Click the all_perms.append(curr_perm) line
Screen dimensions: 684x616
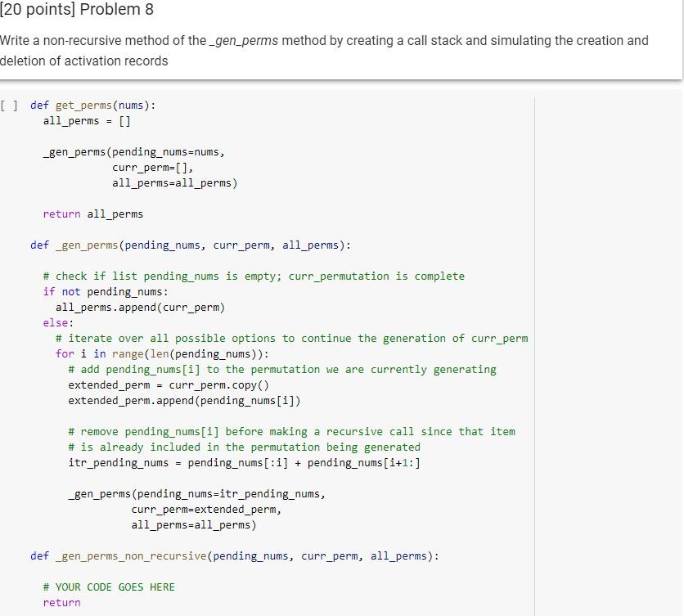pos(143,307)
